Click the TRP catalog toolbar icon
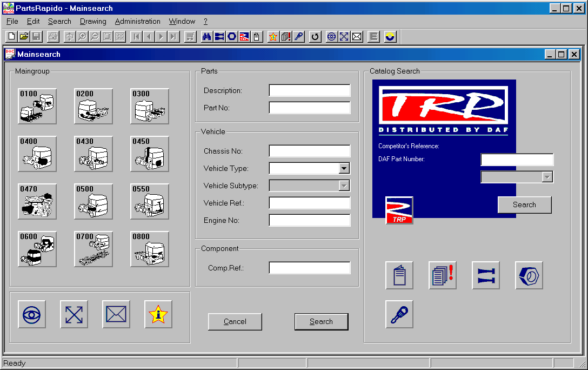The width and height of the screenshot is (588, 370). click(x=244, y=36)
